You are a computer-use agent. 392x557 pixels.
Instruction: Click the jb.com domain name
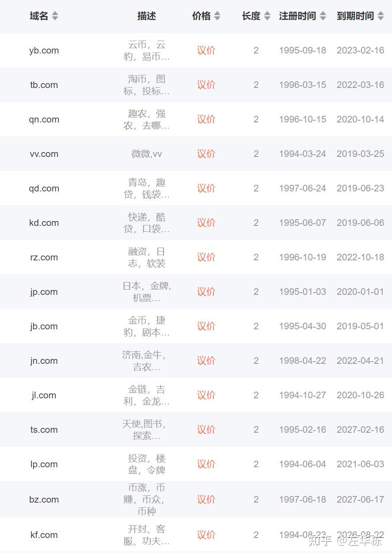44,326
